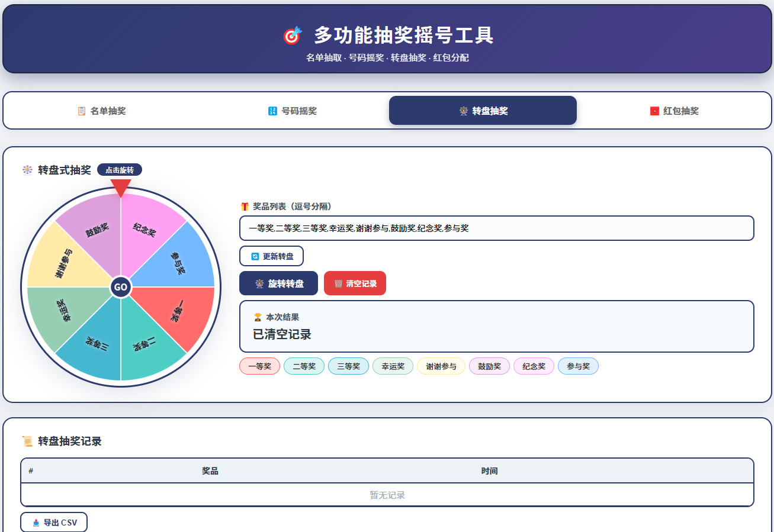
Task: Click the 暂无记录 empty row text
Action: [387, 495]
